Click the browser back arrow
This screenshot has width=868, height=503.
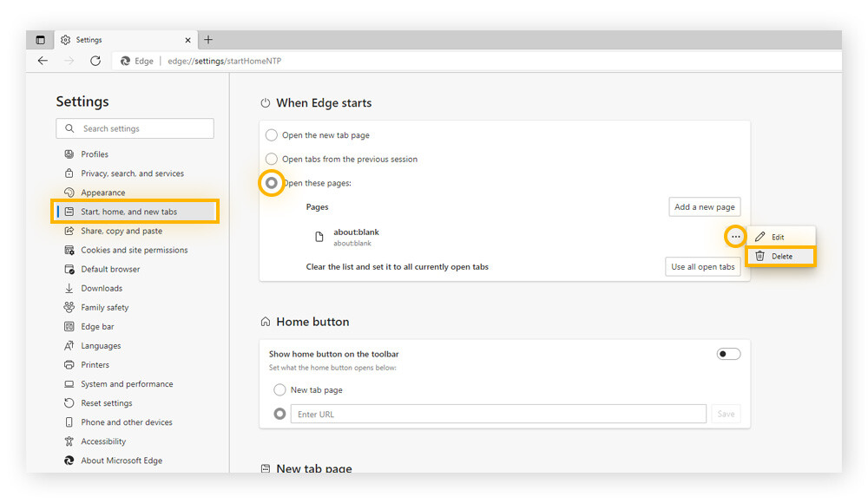43,61
